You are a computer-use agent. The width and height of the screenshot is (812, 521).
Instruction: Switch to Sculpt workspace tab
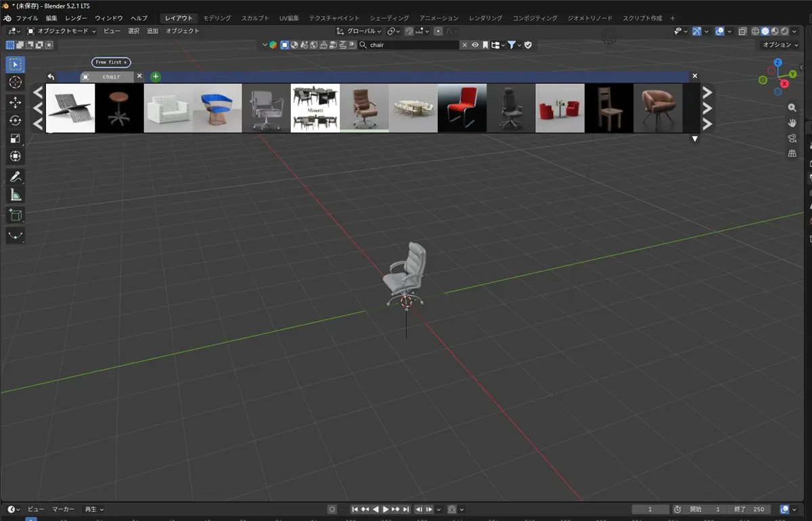(x=255, y=18)
